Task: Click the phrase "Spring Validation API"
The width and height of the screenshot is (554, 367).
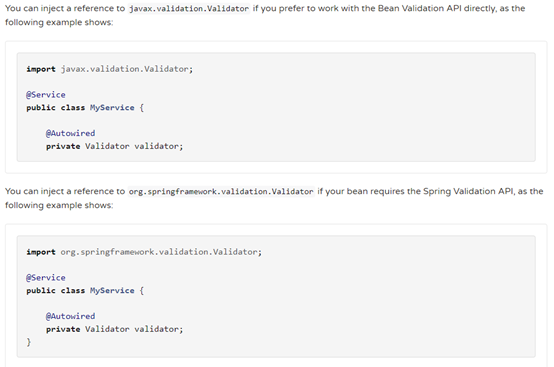Action: (469, 191)
